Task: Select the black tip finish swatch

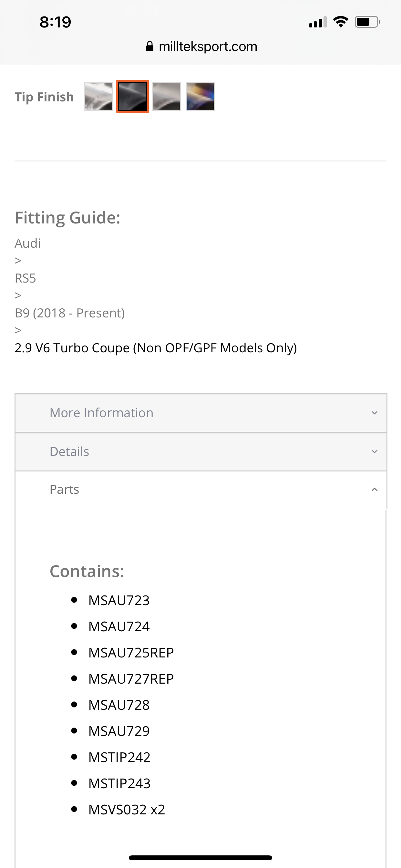Action: 132,97
